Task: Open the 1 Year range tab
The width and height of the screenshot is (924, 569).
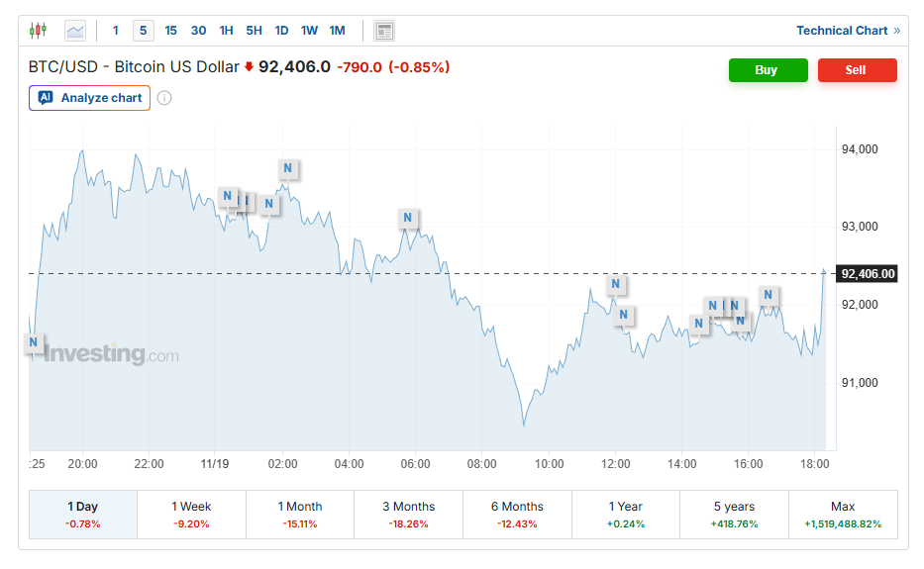Action: coord(625,514)
